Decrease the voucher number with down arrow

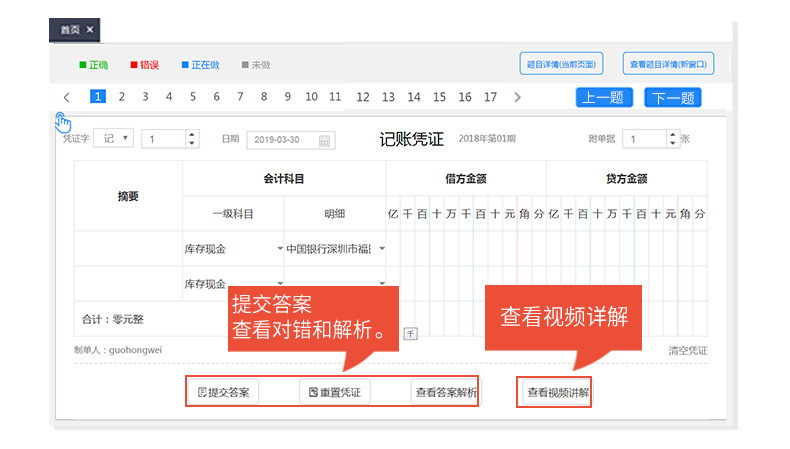pos(191,143)
